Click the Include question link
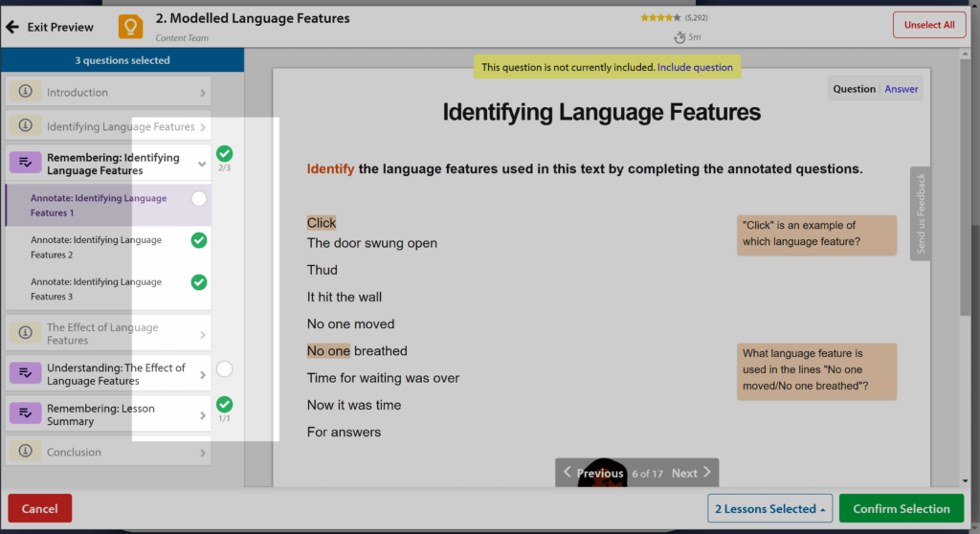The height and width of the screenshot is (534, 980). tap(695, 68)
